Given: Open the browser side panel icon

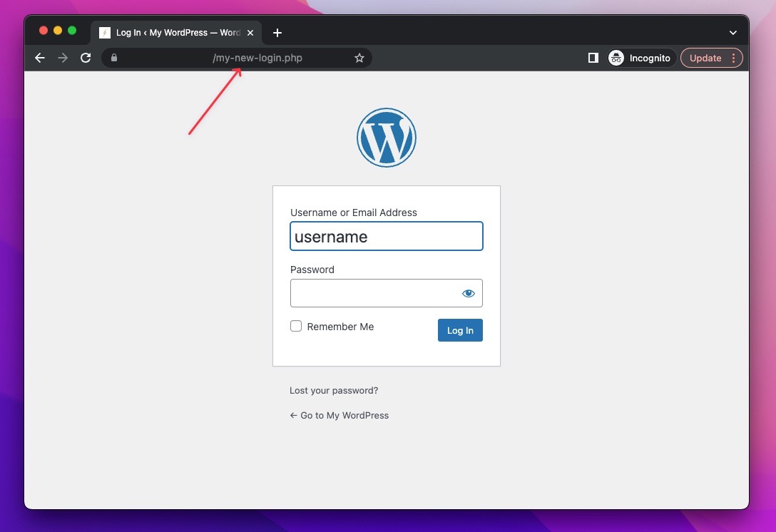Looking at the screenshot, I should point(593,58).
